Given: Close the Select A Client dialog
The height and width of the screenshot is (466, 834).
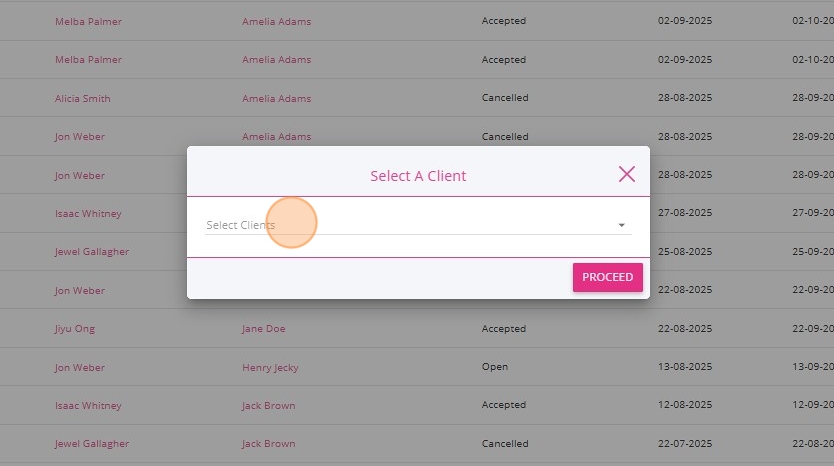Looking at the screenshot, I should pyautogui.click(x=627, y=174).
